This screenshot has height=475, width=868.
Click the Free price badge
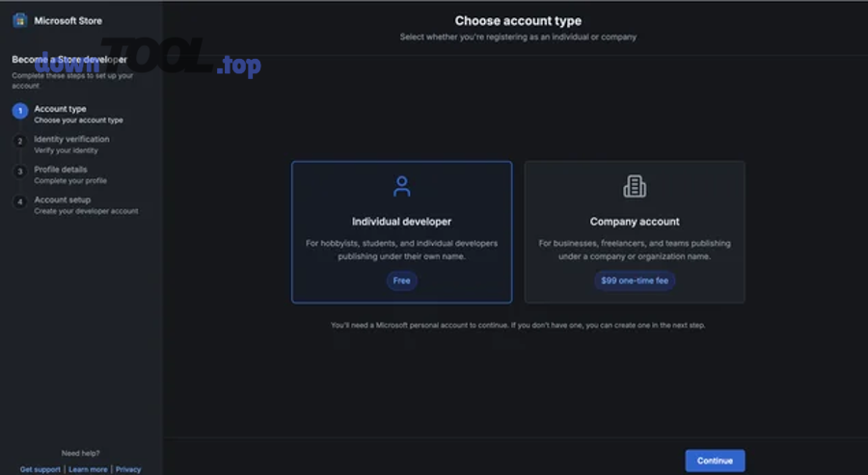(x=401, y=280)
